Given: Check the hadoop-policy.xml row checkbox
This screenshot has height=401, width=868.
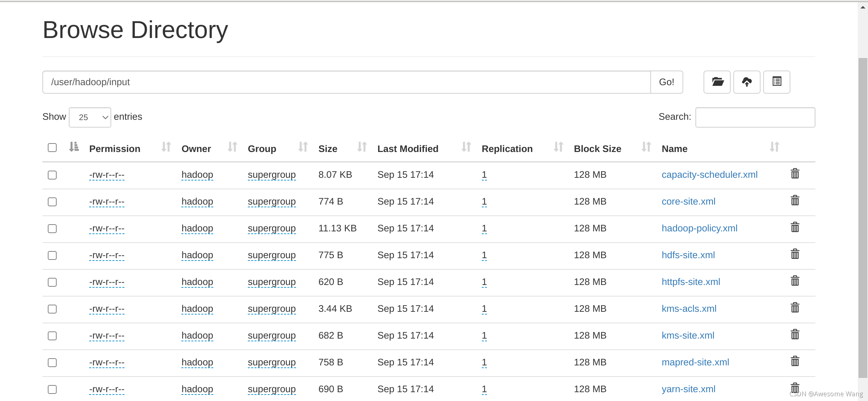Looking at the screenshot, I should [x=52, y=229].
